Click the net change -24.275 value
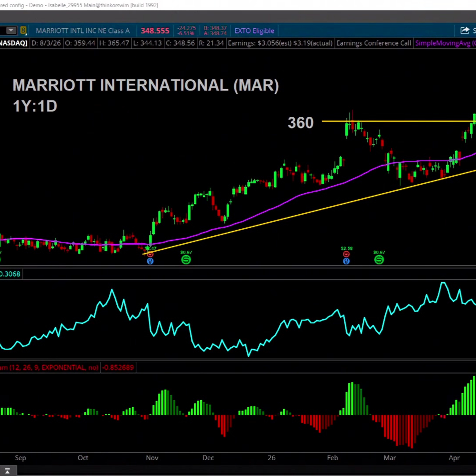The height and width of the screenshot is (476, 476). [x=186, y=28]
